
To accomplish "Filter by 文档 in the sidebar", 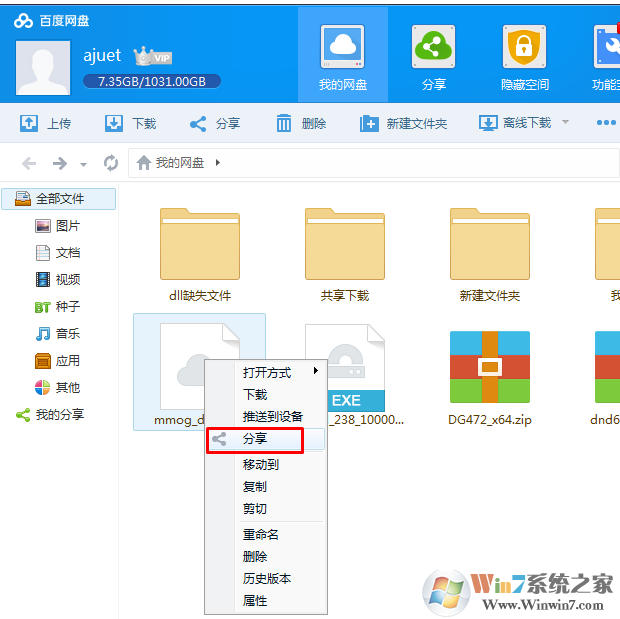I will pyautogui.click(x=58, y=253).
